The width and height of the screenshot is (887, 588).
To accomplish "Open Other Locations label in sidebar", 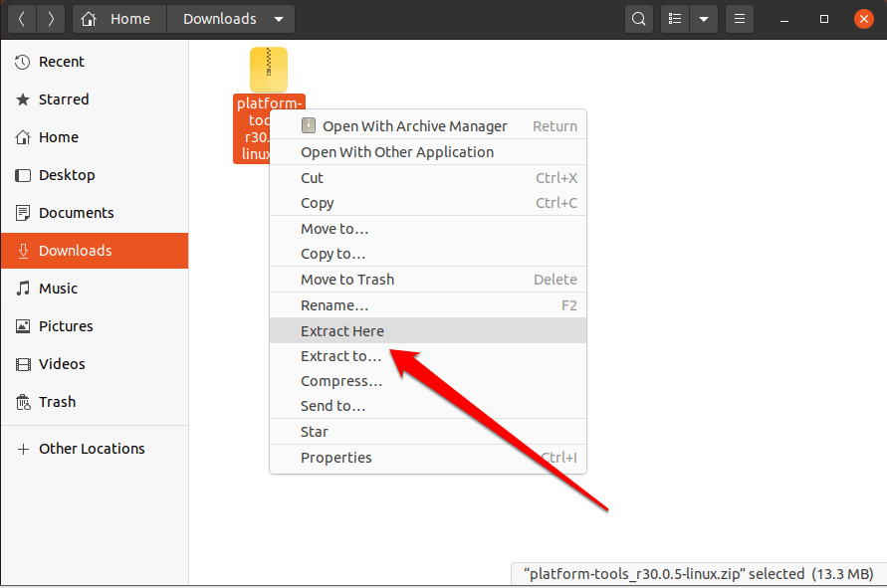I will 92,449.
